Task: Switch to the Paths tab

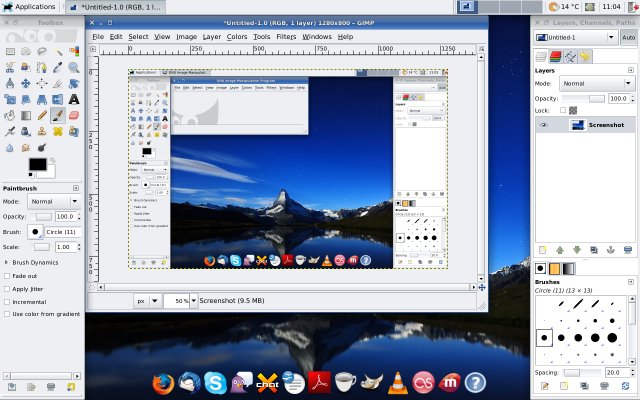Action: click(x=570, y=57)
